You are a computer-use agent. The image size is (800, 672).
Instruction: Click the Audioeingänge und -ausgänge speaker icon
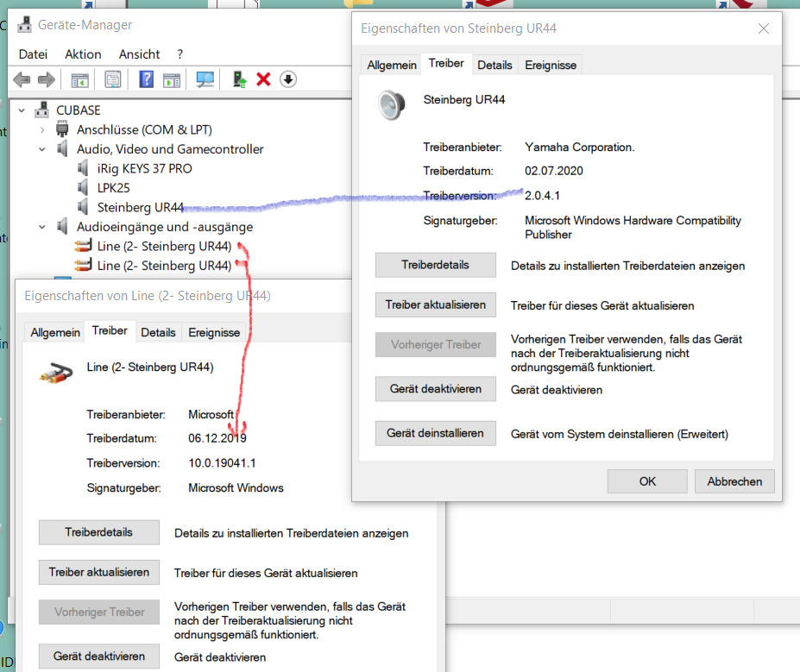click(62, 226)
